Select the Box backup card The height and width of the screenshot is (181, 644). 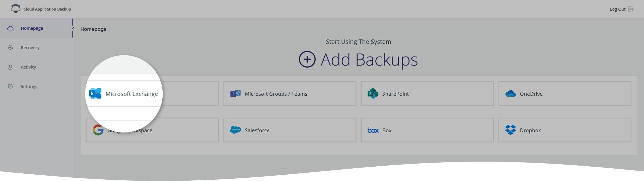427,130
